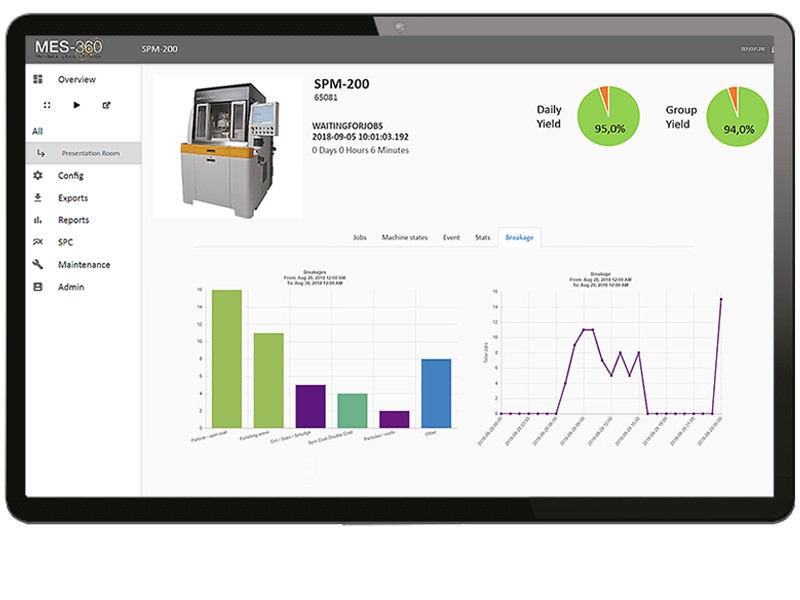Switch to the Event tab
This screenshot has height=600, width=800.
(451, 238)
